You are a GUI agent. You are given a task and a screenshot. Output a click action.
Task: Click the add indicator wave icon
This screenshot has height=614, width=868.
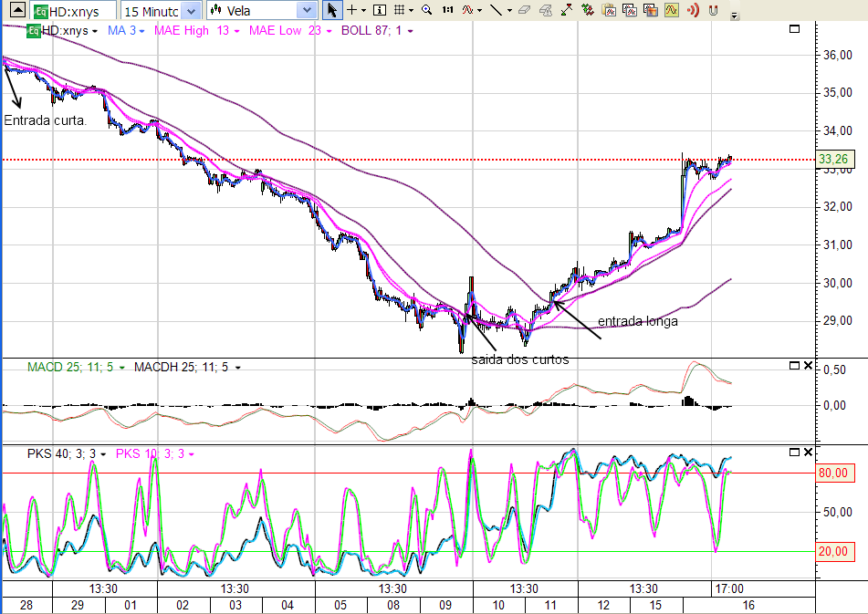(x=467, y=10)
